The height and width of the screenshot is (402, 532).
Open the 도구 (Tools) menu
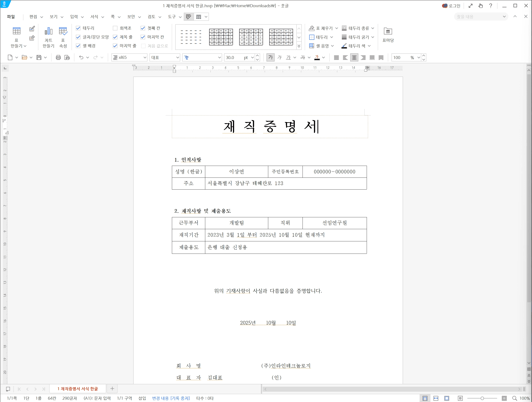pos(173,17)
